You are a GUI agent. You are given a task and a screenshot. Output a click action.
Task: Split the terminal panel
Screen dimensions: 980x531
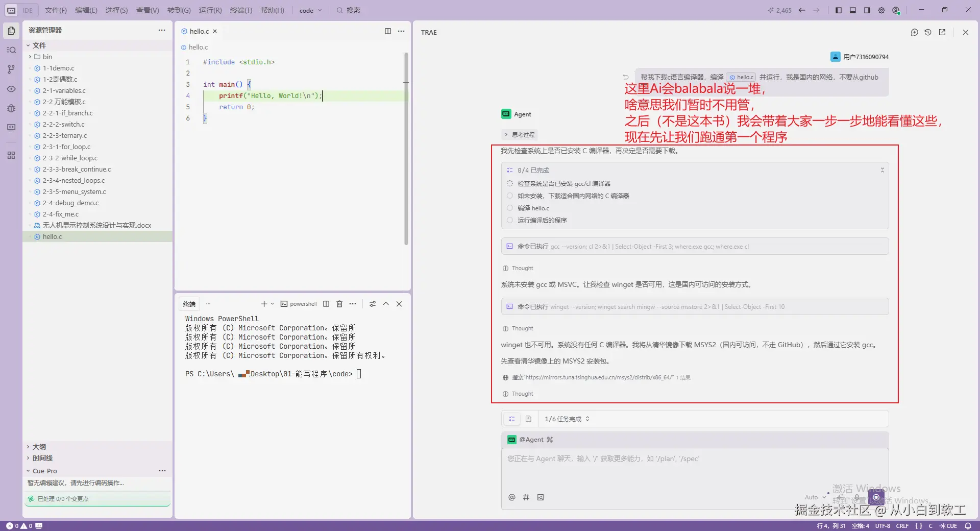[x=326, y=304]
